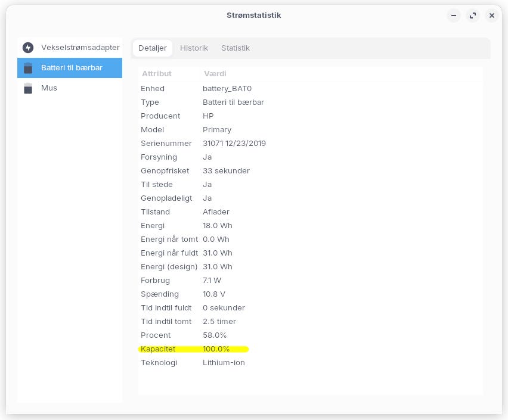
Task: Click the Primary model value
Action: [217, 130]
